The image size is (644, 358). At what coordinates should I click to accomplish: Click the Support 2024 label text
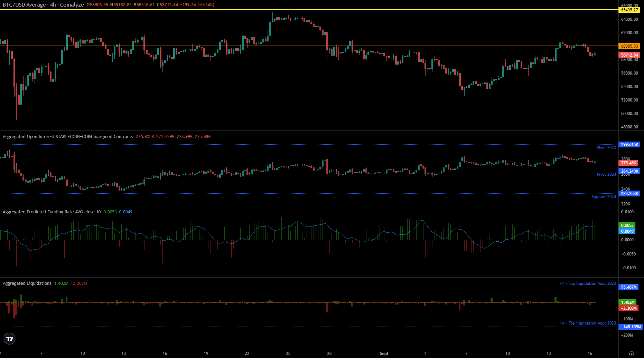point(604,197)
